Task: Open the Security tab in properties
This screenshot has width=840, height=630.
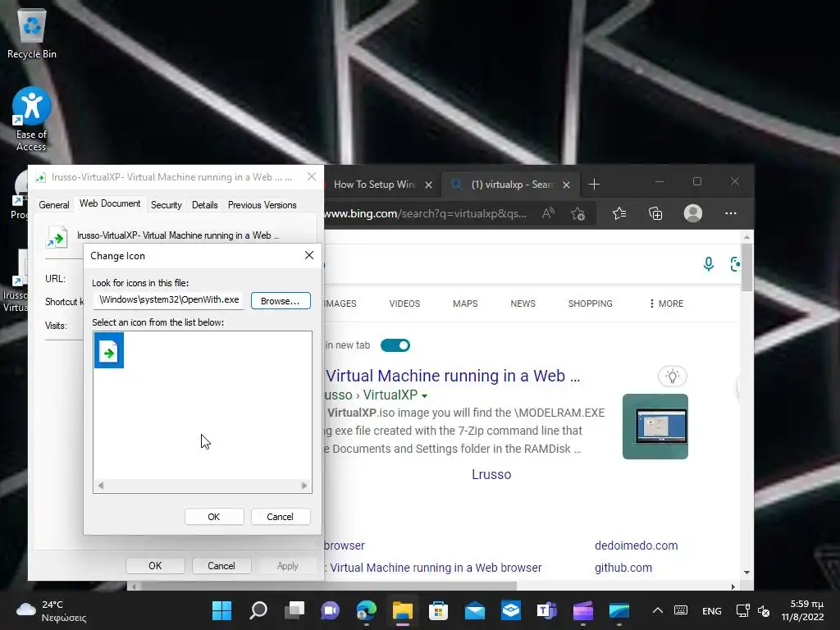Action: (166, 204)
